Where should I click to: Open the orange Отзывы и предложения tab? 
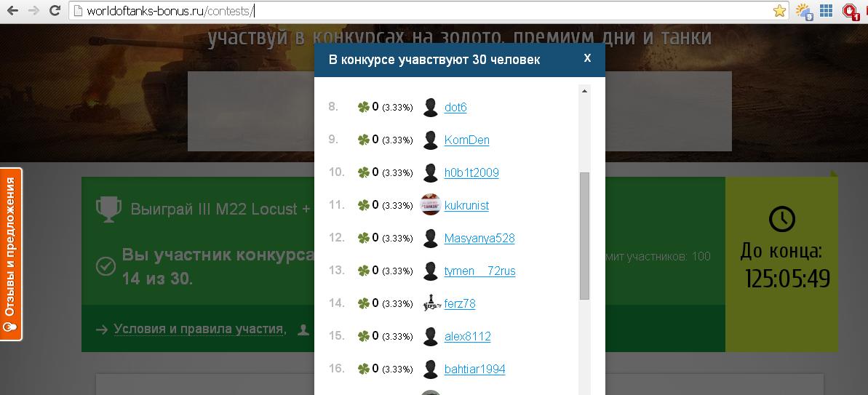pyautogui.click(x=10, y=254)
